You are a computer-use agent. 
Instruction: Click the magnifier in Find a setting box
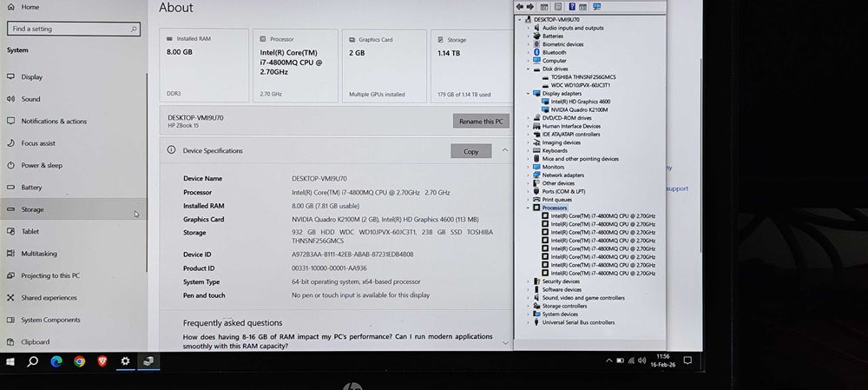[x=134, y=29]
